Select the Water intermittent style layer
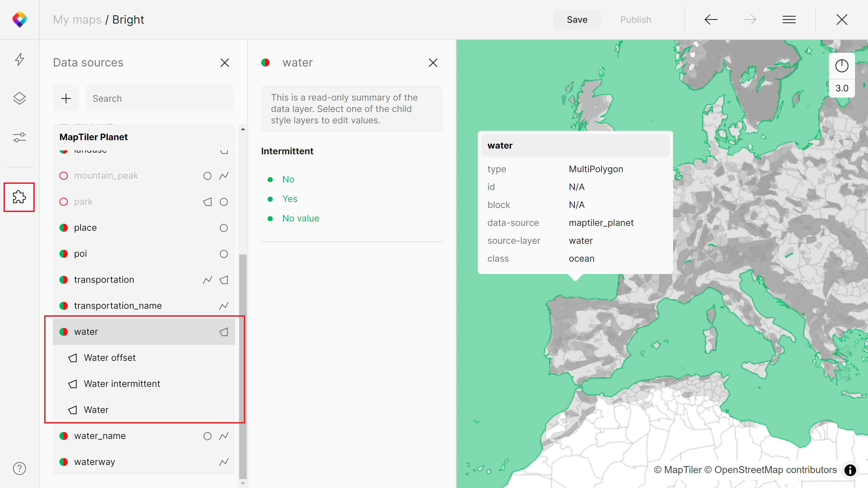Viewport: 868px width, 488px height. 122,384
